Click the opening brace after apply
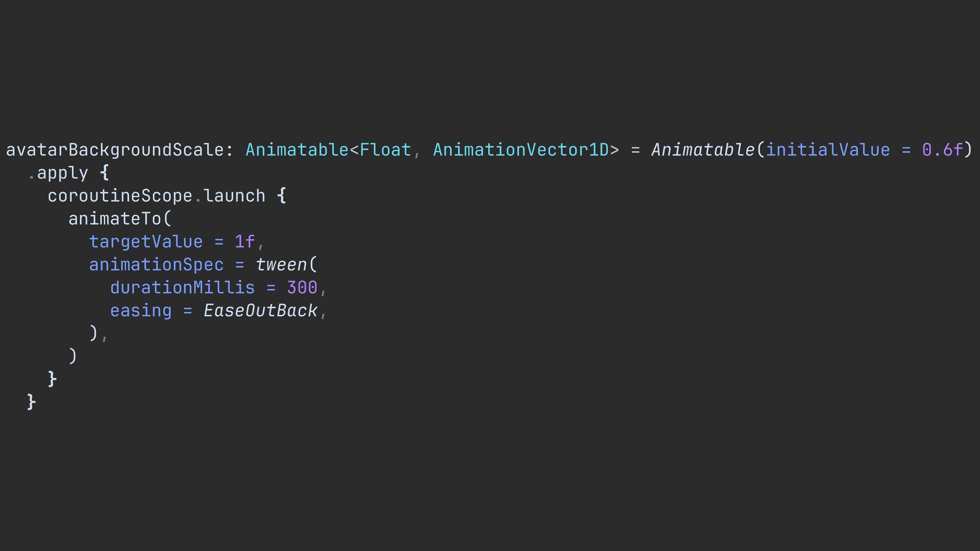 (x=104, y=173)
